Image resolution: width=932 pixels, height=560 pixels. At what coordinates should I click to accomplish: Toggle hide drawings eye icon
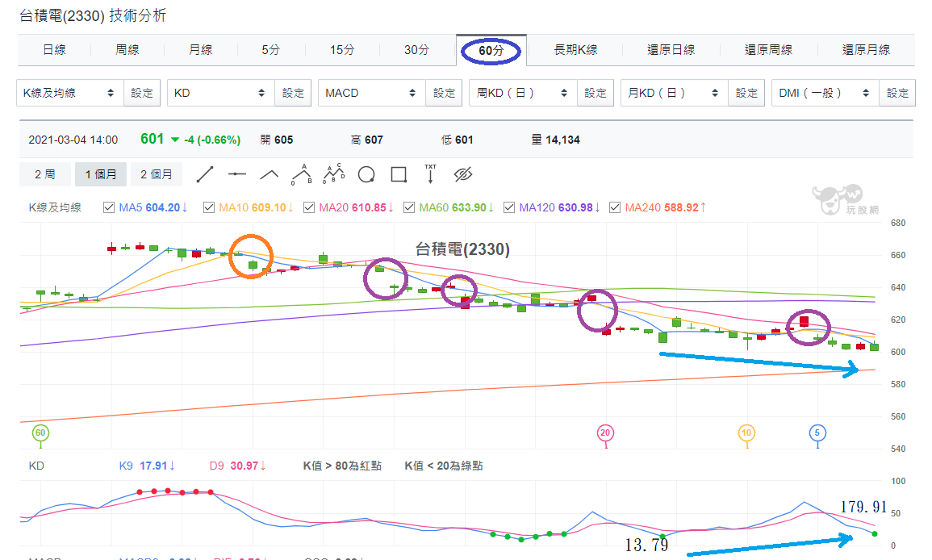463,174
